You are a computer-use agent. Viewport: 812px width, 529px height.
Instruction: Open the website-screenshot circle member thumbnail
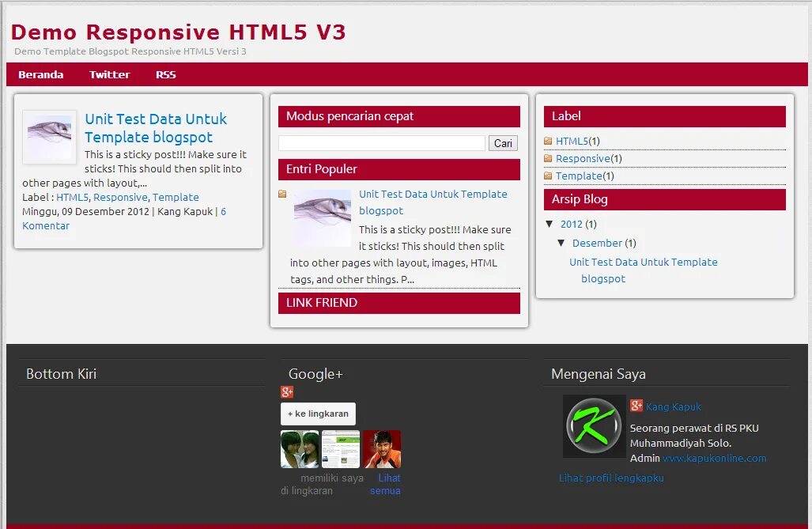point(341,449)
